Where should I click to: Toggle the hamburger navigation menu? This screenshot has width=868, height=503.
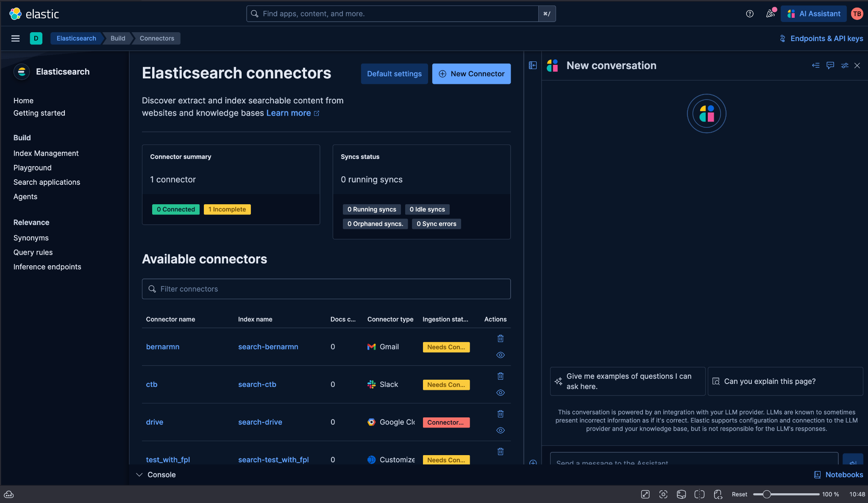pos(16,39)
